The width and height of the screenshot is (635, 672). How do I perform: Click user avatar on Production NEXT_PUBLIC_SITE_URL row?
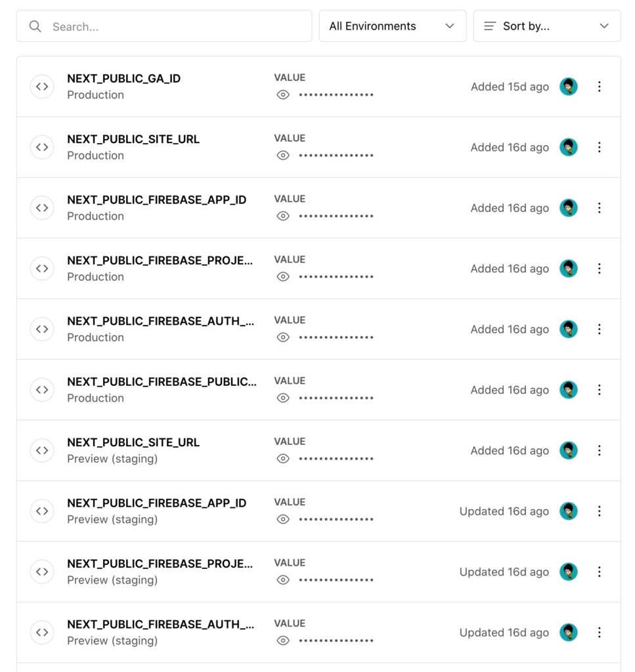pyautogui.click(x=569, y=148)
